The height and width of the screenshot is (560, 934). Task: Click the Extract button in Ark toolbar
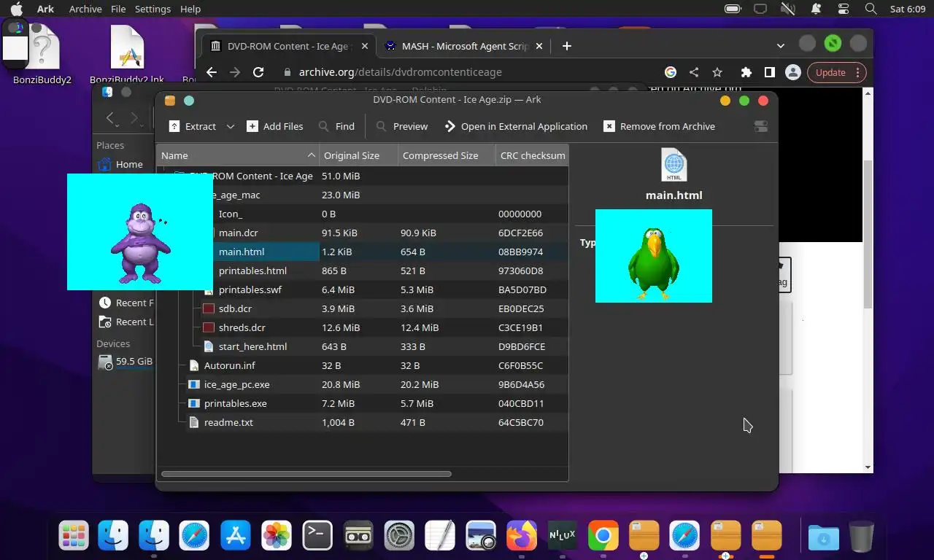click(193, 126)
